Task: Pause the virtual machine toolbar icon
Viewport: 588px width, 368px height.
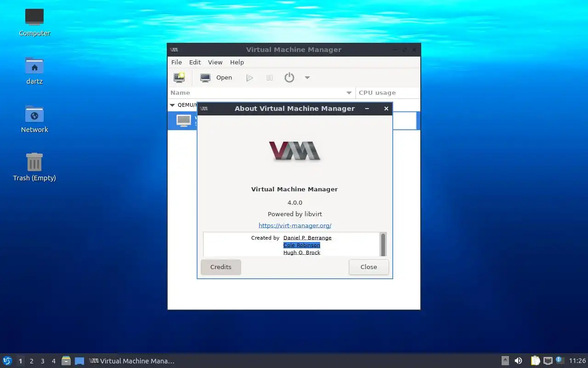Action: tap(270, 78)
